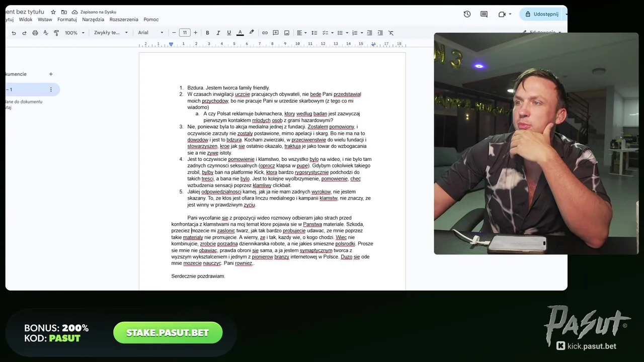Insert a link with chain icon

tap(265, 33)
